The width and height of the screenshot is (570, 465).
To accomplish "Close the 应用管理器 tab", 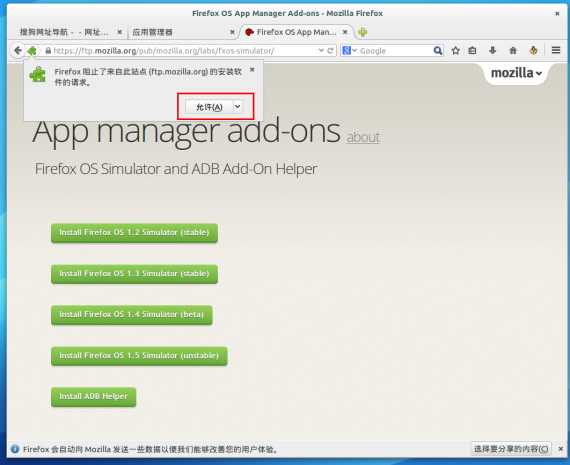I will coord(232,32).
